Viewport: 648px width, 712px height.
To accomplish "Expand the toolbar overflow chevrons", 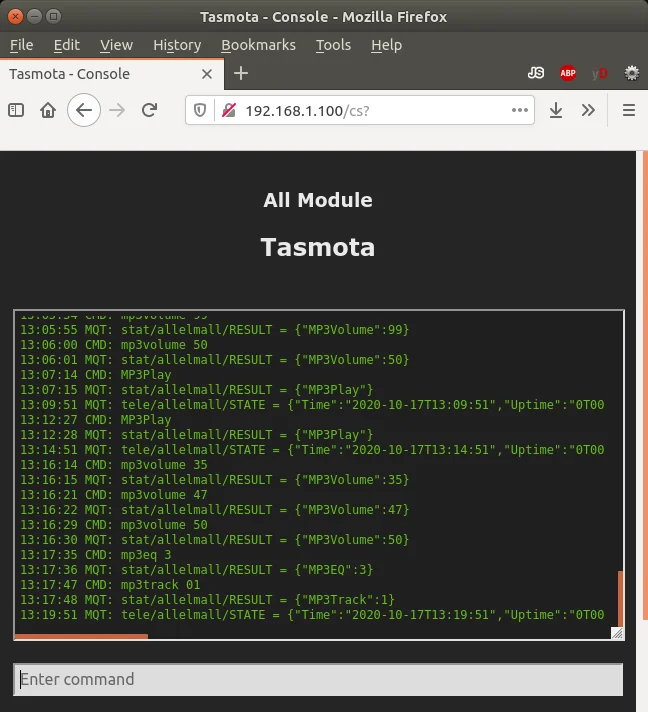I will [x=588, y=110].
